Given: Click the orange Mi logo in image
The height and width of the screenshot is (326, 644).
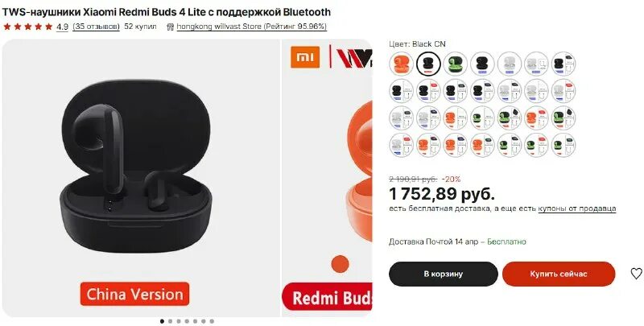Looking at the screenshot, I should [305, 57].
